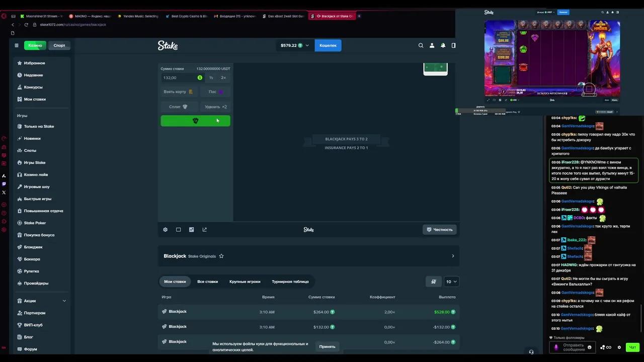Add Blackjack to favourites with star
This screenshot has height=362, width=644.
[221, 256]
